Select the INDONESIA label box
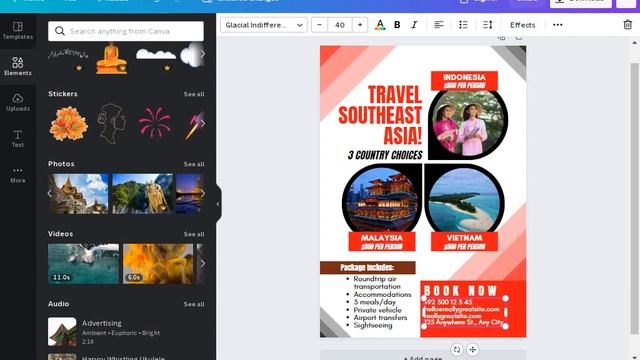The height and width of the screenshot is (360, 640). (464, 81)
